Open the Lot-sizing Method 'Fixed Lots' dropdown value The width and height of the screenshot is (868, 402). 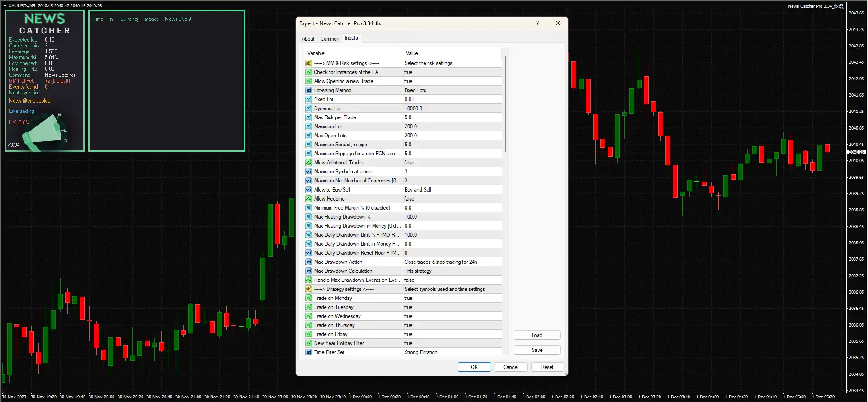[452, 90]
